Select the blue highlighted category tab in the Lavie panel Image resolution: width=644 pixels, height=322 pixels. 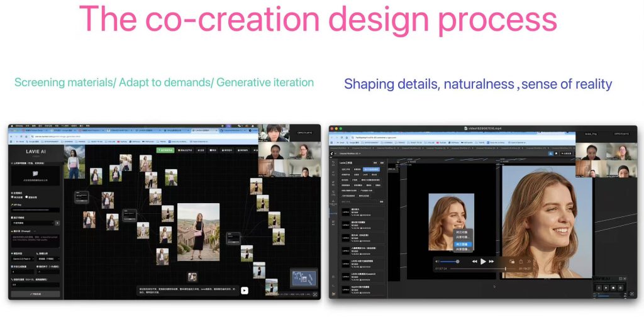(x=371, y=169)
